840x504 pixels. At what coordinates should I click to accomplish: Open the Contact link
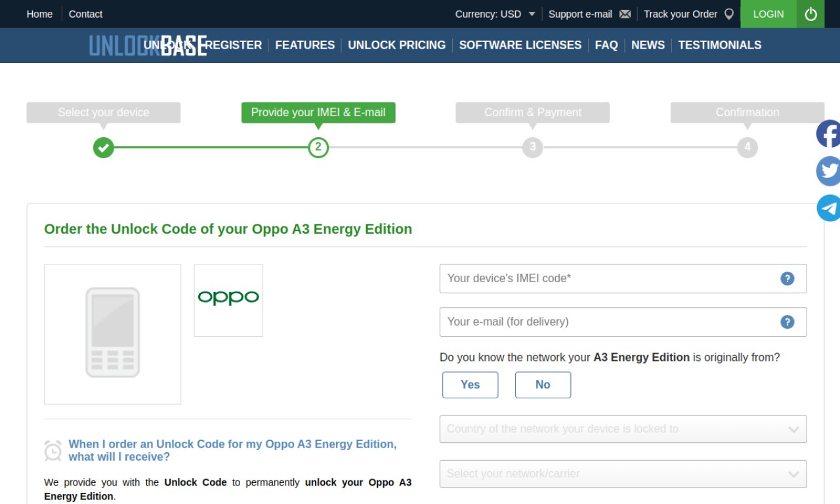point(85,14)
